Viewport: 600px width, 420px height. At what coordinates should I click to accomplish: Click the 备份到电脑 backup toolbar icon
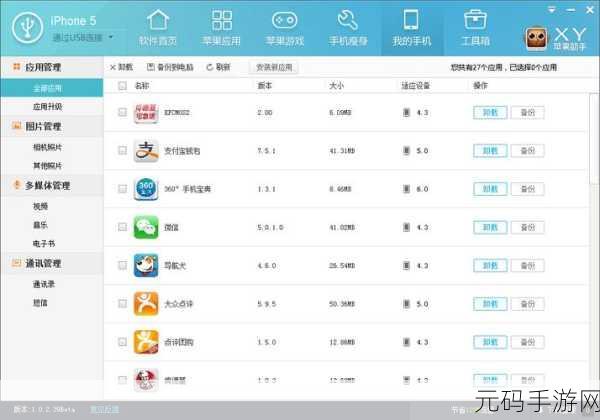[151, 67]
